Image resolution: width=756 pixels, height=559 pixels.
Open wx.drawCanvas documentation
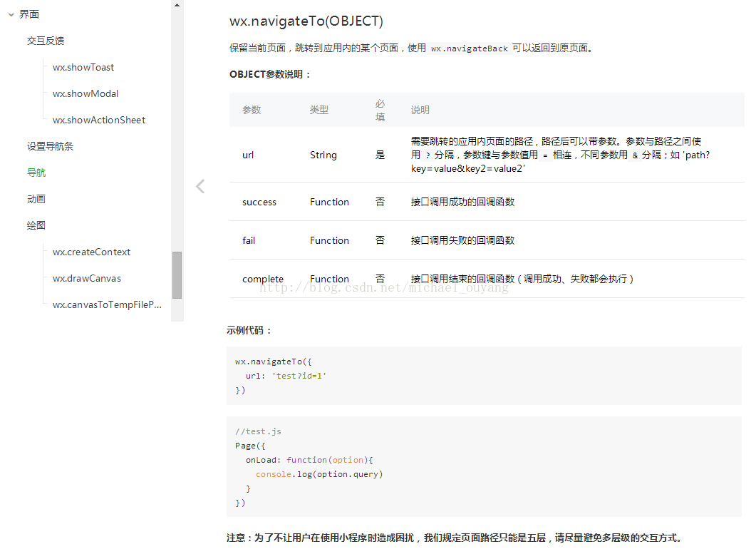coord(87,278)
